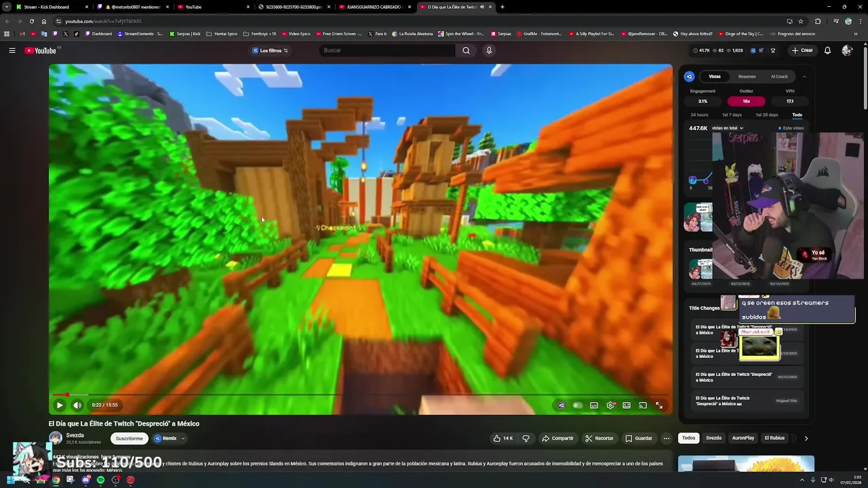Subscribe to Svezda via Suscribirme button
The image size is (868, 488).
tap(130, 439)
